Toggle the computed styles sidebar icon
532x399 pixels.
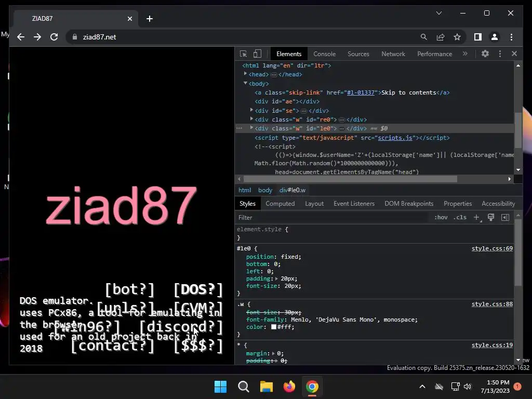click(505, 218)
